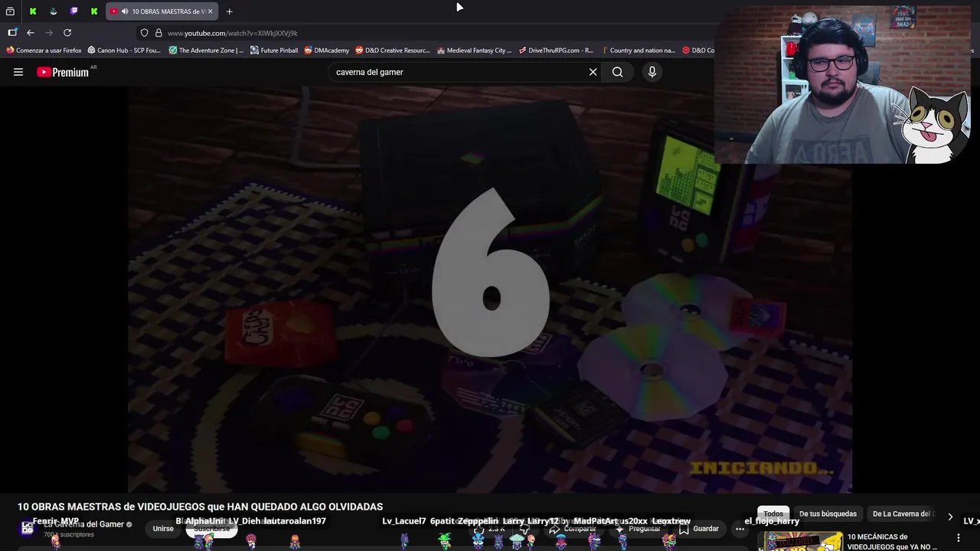
Task: Open 'Canon Hub - SCP Fou...' bookmark
Action: 124,51
